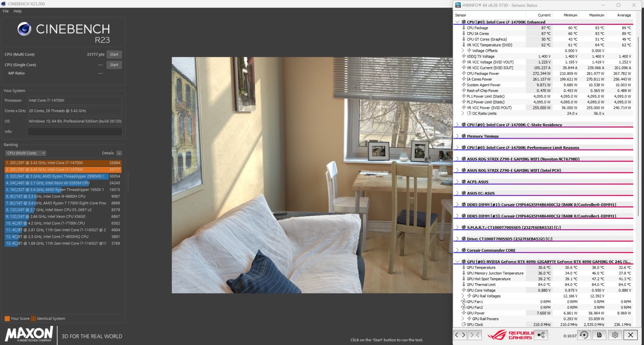The height and width of the screenshot is (345, 644).
Task: Expand the Corsair Commander CORE group
Action: coord(457,250)
